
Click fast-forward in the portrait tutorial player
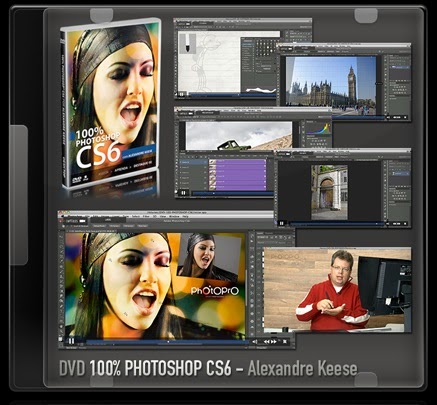[274, 341]
